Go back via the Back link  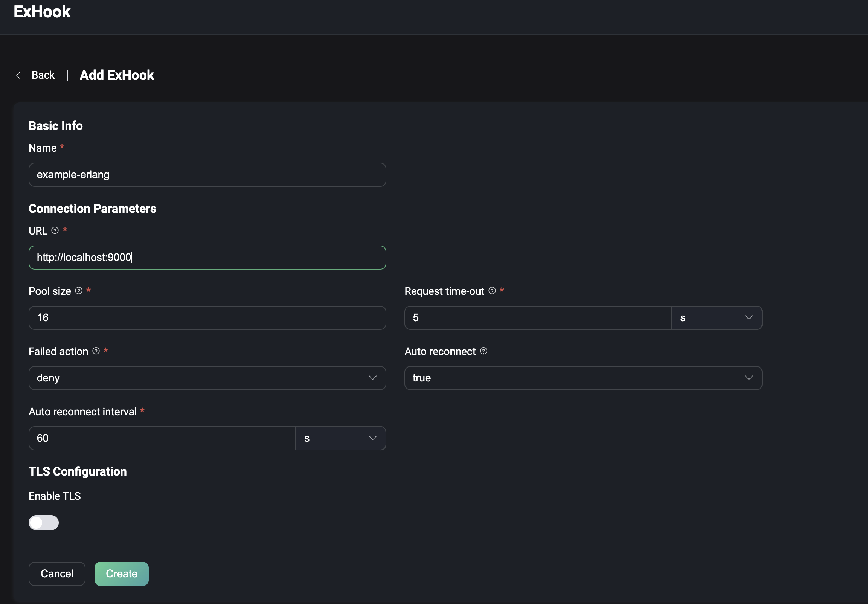[43, 75]
